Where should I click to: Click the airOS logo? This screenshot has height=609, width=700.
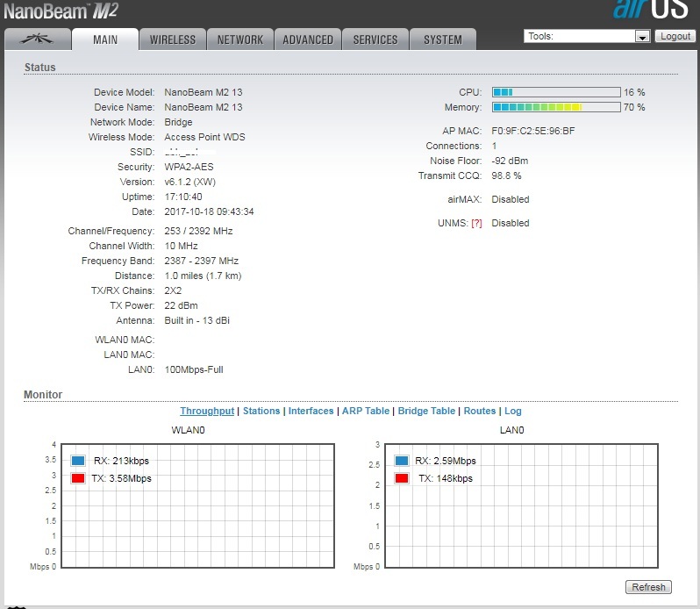click(x=651, y=9)
